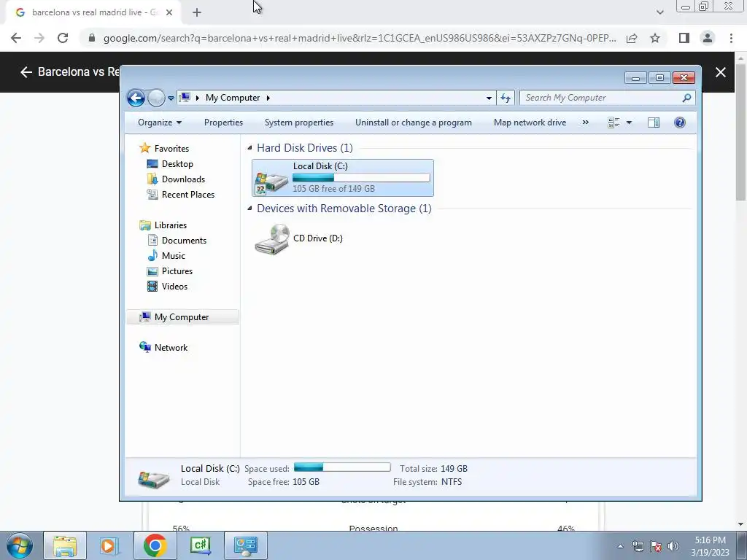
Task: Open Recent Places
Action: (187, 194)
